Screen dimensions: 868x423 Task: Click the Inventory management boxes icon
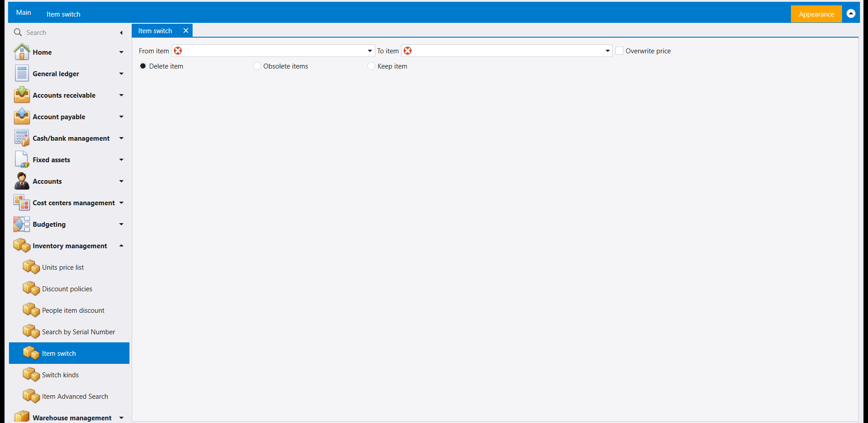click(x=21, y=246)
